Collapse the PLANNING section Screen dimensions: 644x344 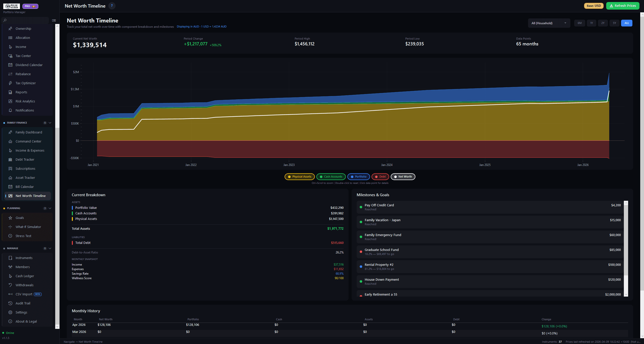[x=50, y=208]
